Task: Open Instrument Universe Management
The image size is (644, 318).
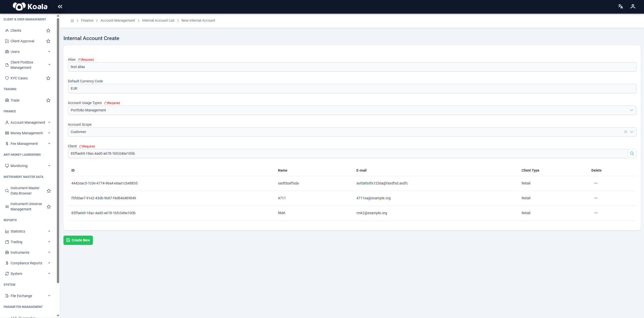Action: 26,207
